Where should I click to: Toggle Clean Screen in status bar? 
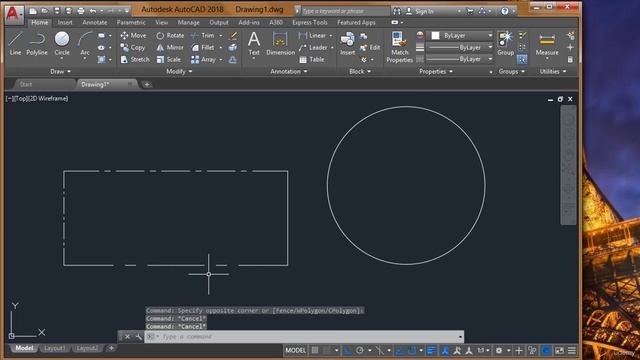tap(559, 350)
